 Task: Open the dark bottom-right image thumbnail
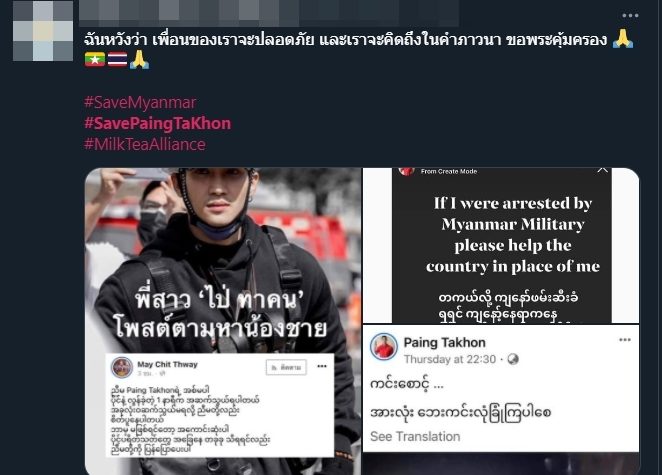point(501,464)
